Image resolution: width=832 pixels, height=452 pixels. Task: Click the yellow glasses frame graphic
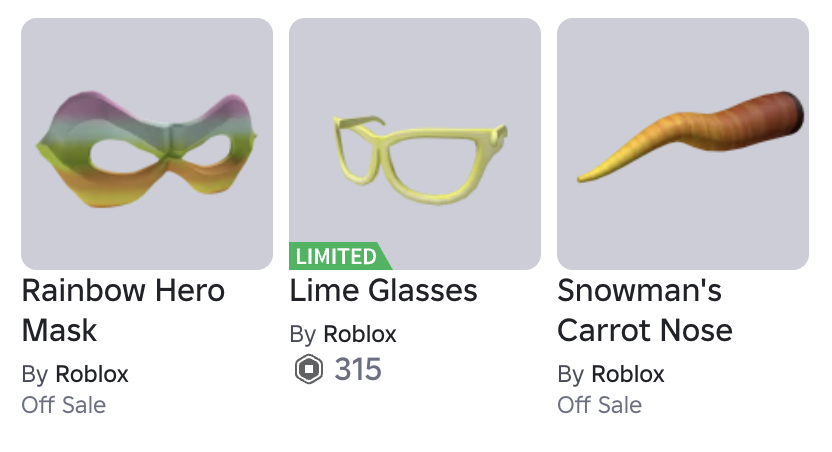point(419,160)
